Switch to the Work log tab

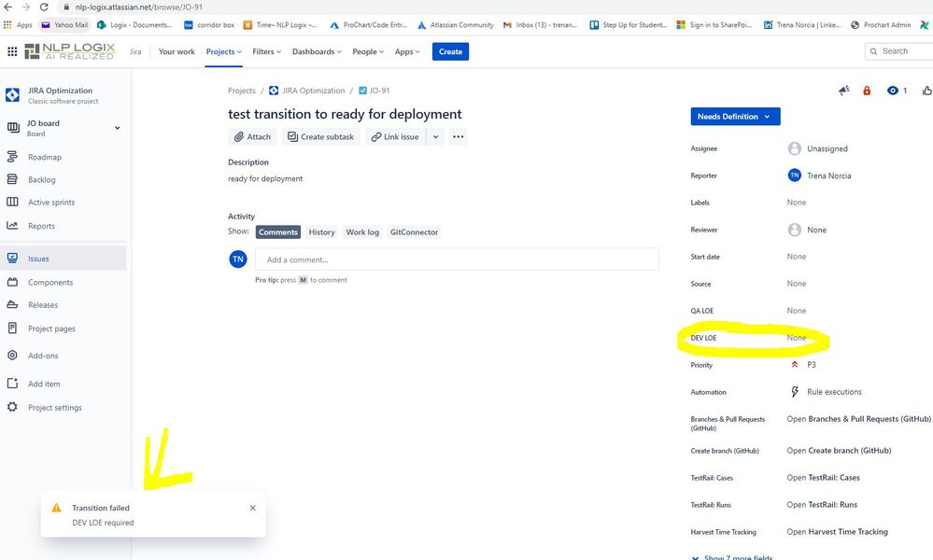click(362, 231)
